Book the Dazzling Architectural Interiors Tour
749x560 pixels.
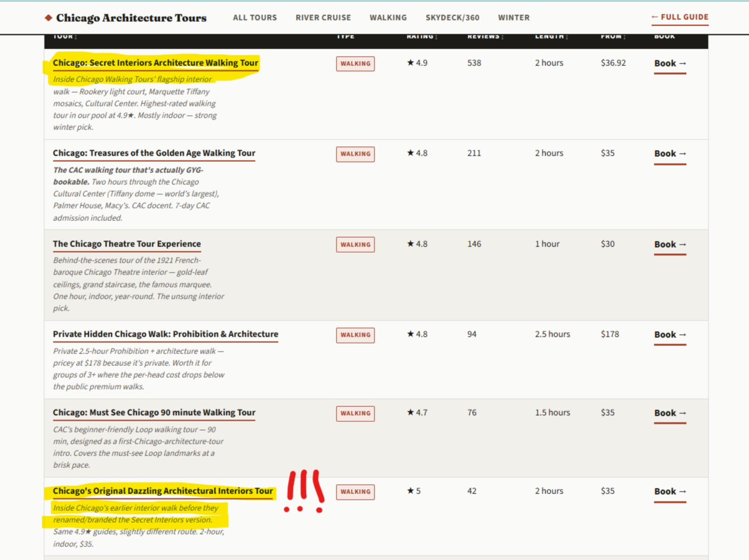click(670, 492)
